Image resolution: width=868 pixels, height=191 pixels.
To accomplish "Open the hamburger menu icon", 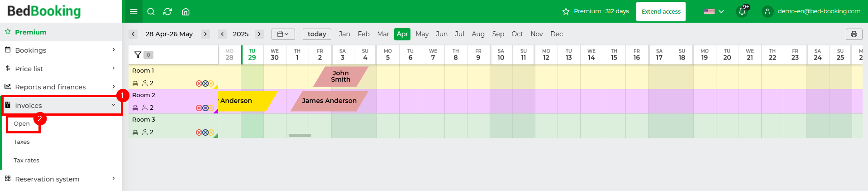I will click(134, 11).
